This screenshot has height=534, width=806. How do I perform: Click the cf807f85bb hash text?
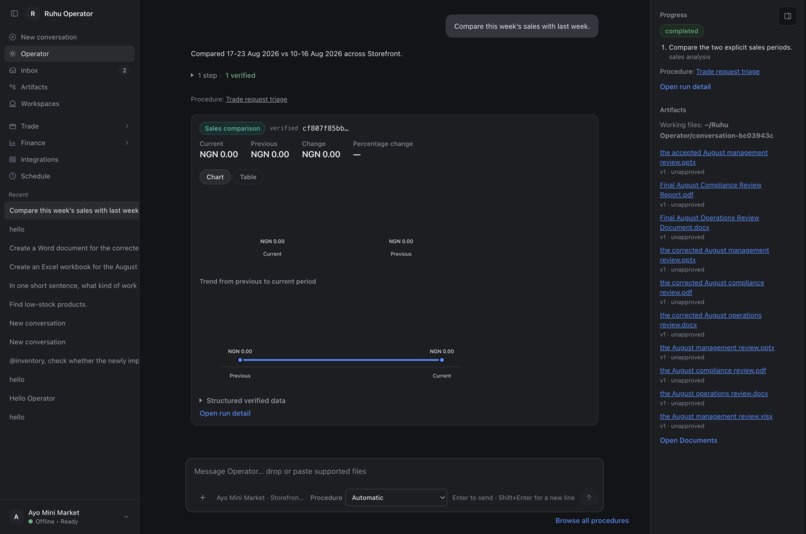[x=325, y=128]
